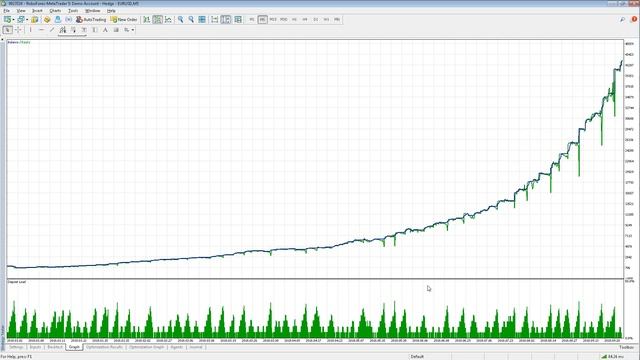
Task: Select the M15 timeframe
Action: [x=273, y=19]
